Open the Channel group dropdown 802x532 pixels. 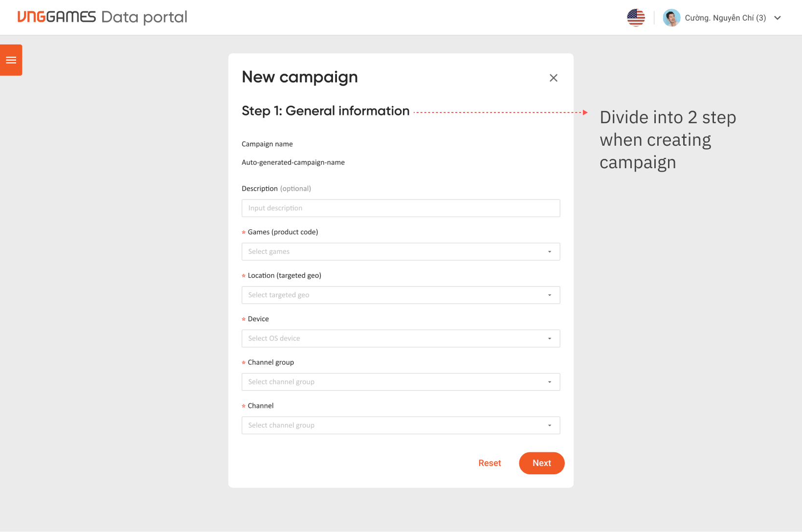(x=401, y=382)
